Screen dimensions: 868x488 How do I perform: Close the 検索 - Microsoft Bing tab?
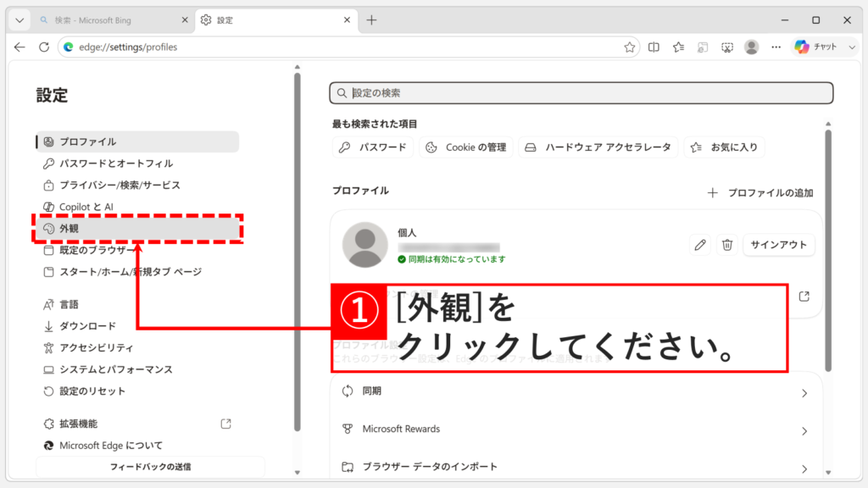click(185, 20)
